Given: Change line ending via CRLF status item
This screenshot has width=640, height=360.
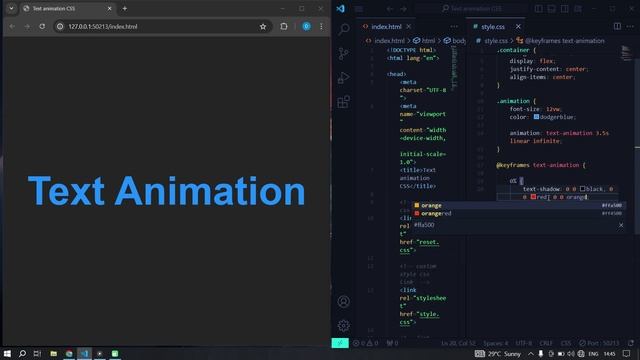Looking at the screenshot, I should 546,343.
